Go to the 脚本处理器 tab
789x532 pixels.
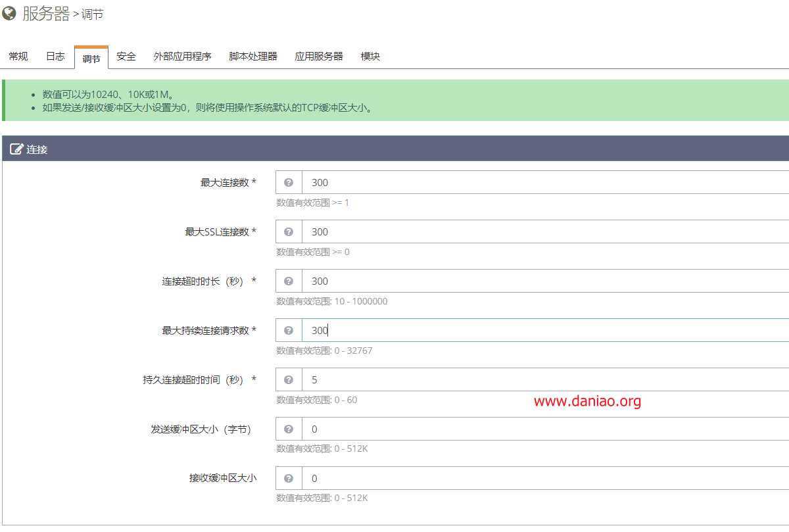253,57
